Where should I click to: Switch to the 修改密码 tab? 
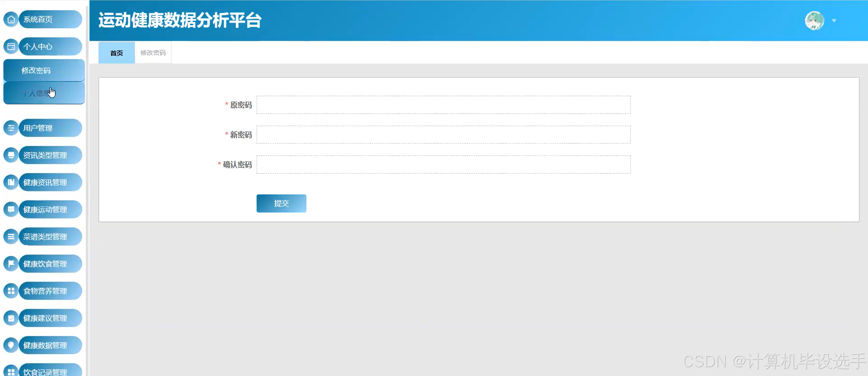tap(153, 53)
